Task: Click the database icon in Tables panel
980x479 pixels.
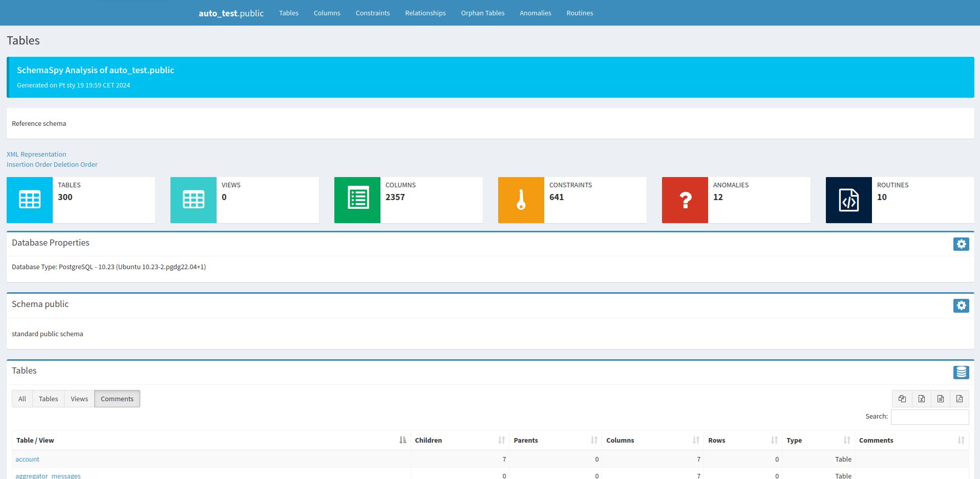Action: click(961, 372)
